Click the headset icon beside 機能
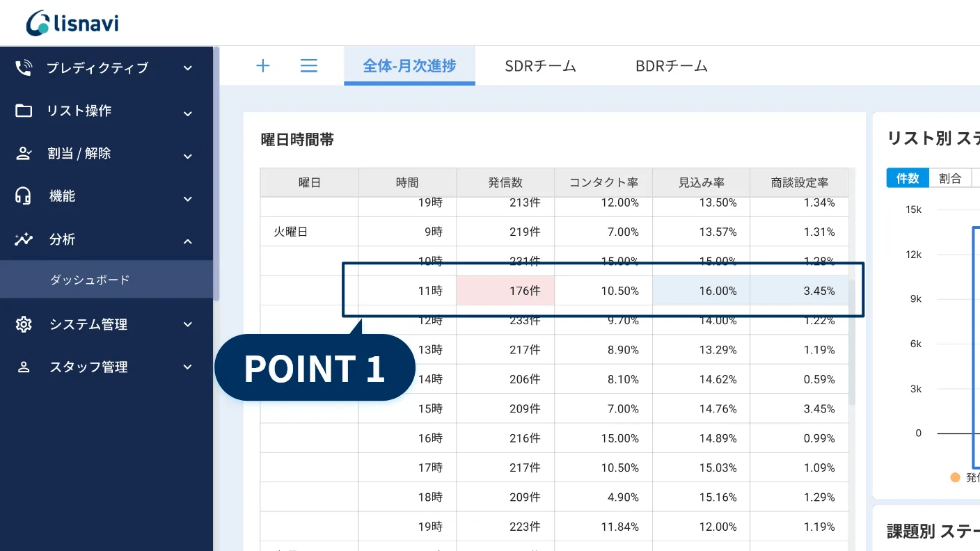The height and width of the screenshot is (551, 980). pyautogui.click(x=24, y=196)
